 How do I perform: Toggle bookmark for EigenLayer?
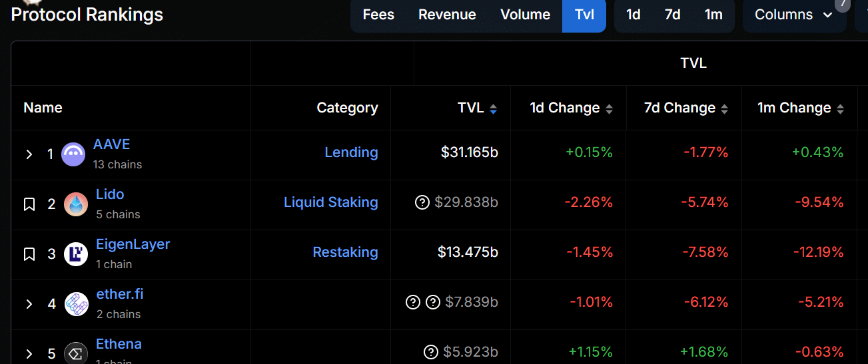(x=29, y=254)
